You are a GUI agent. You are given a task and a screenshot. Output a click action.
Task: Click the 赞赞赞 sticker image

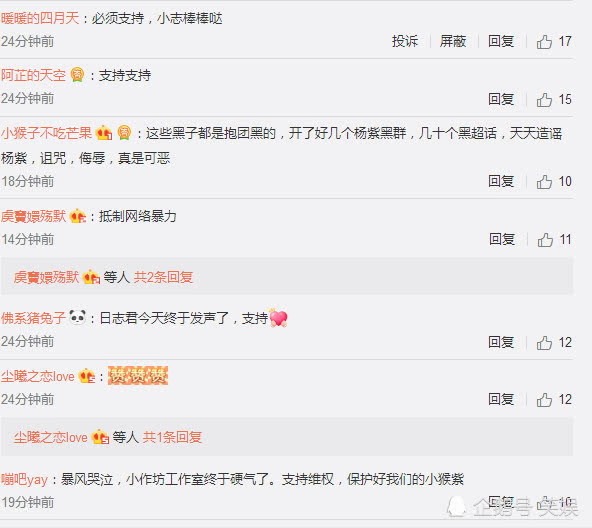point(138,375)
